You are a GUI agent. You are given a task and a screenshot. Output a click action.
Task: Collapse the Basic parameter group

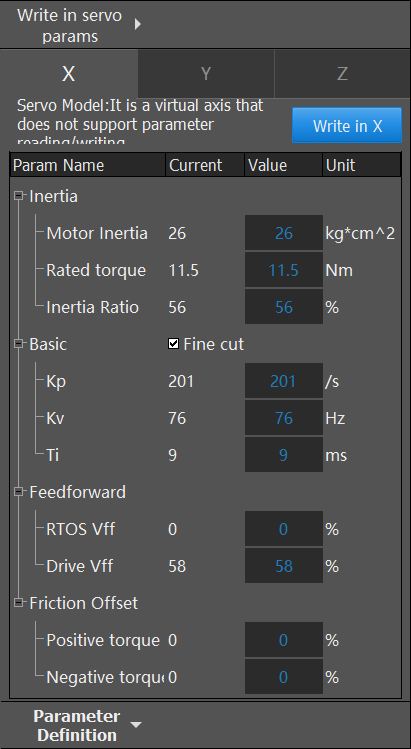tap(19, 343)
